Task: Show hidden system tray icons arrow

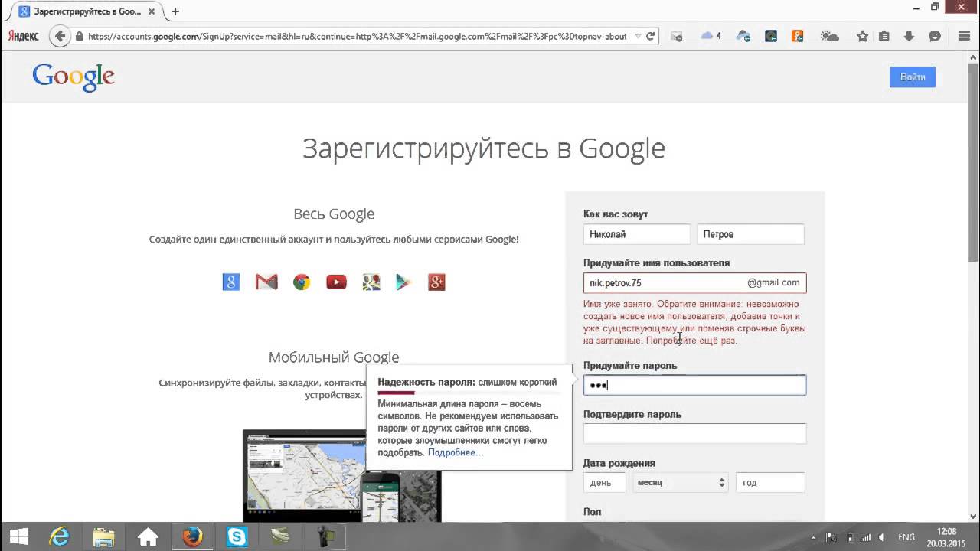Action: 815,537
